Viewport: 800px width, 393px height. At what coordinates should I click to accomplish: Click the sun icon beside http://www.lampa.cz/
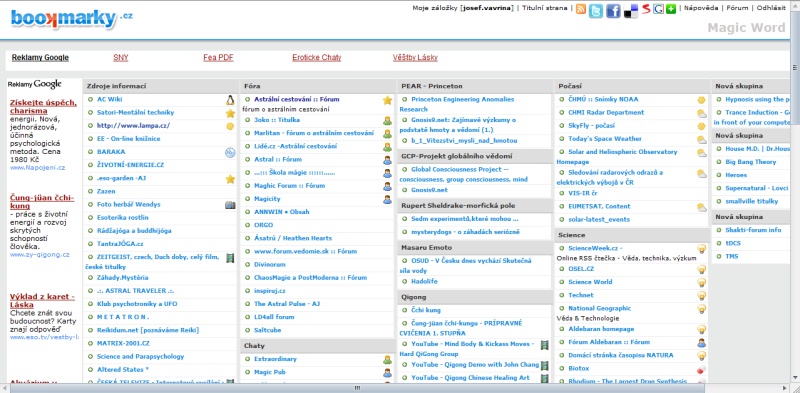[230, 127]
